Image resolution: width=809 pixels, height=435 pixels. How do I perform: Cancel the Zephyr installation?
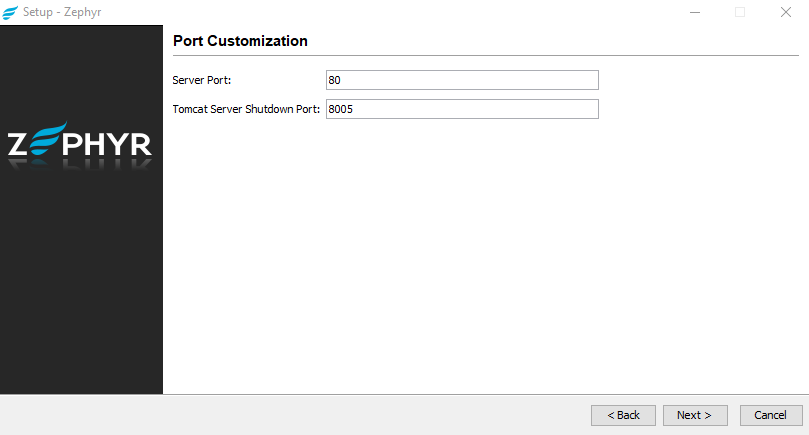pyautogui.click(x=770, y=415)
